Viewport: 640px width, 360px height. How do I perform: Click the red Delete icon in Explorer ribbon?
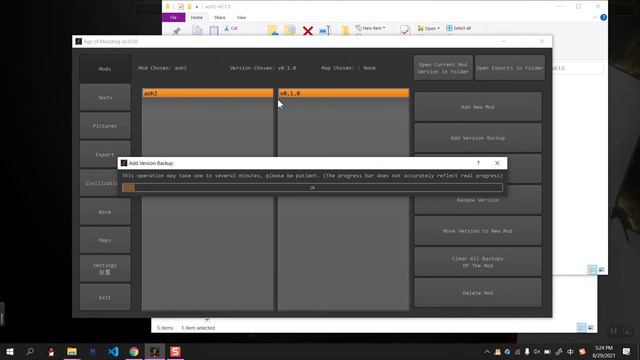[308, 31]
